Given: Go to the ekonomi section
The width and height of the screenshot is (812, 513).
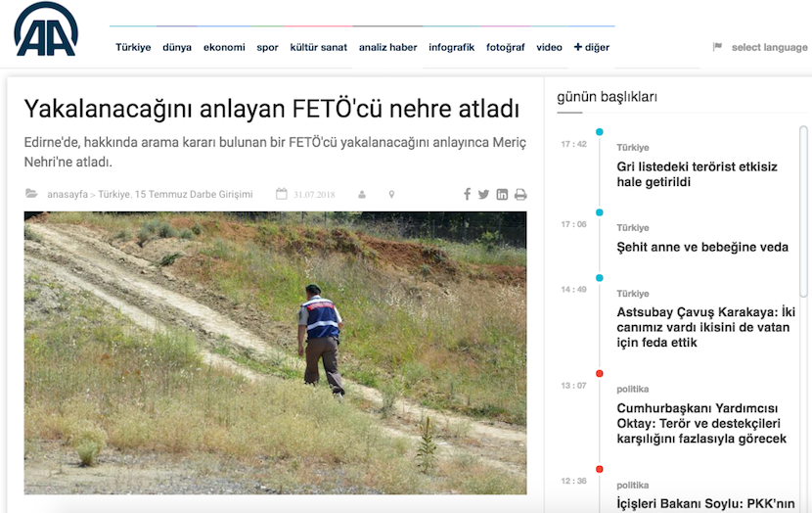Looking at the screenshot, I should (x=224, y=47).
